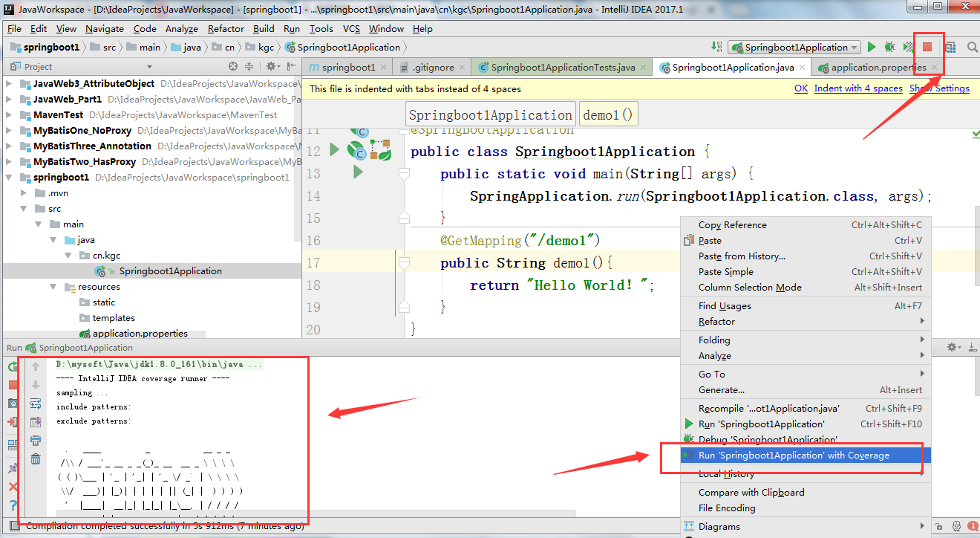
Task: Rerun Springboot1Application in the Run panel
Action: coord(13,366)
